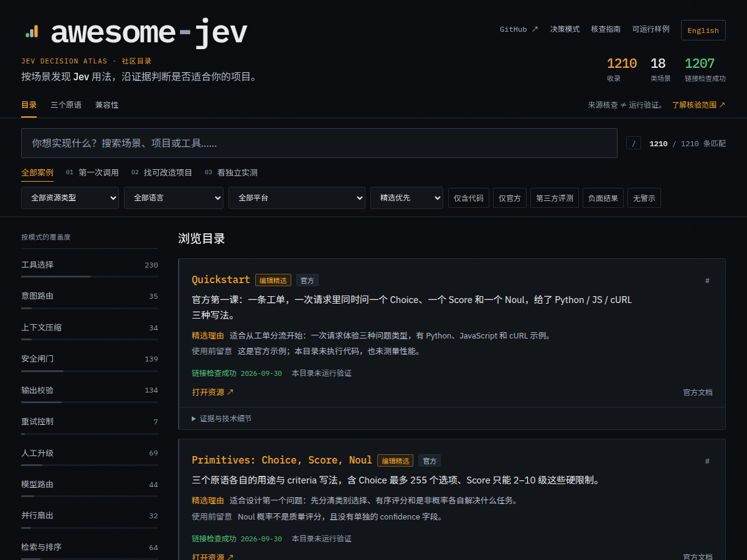Click the 1210 收录 statistic
This screenshot has width=747, height=560.
(622, 69)
